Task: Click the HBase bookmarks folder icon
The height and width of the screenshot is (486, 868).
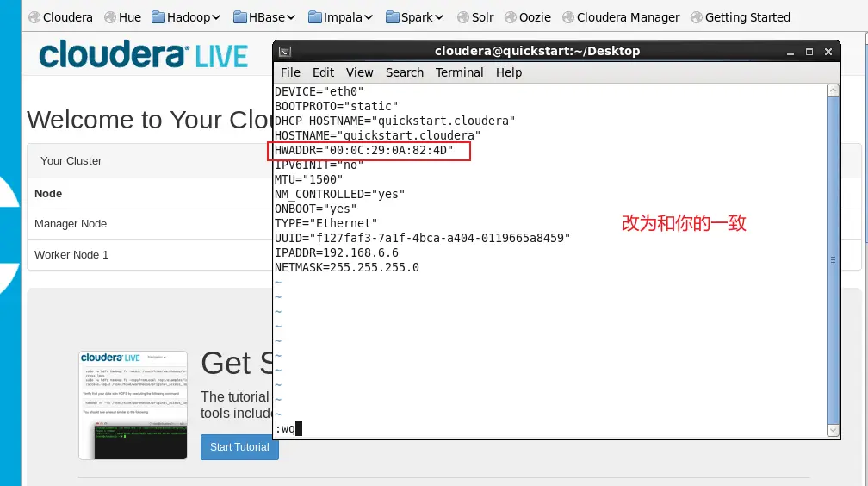Action: point(239,18)
